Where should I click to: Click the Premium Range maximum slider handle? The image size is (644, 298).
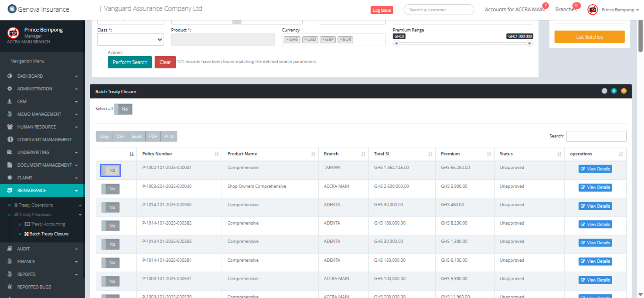529,43
